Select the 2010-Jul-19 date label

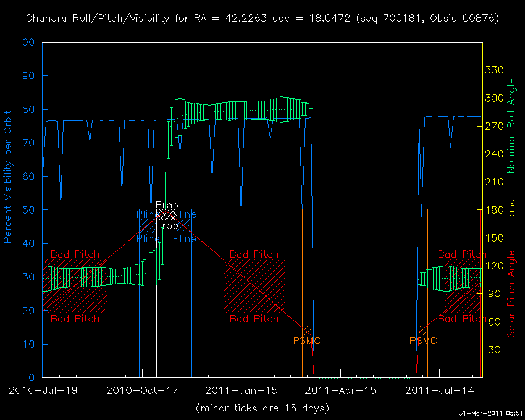pyautogui.click(x=42, y=390)
